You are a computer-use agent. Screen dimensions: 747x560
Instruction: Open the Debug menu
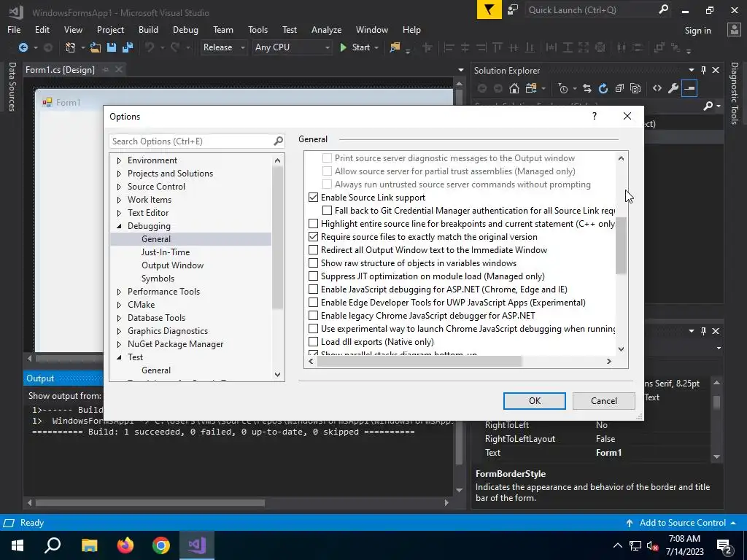(x=185, y=29)
